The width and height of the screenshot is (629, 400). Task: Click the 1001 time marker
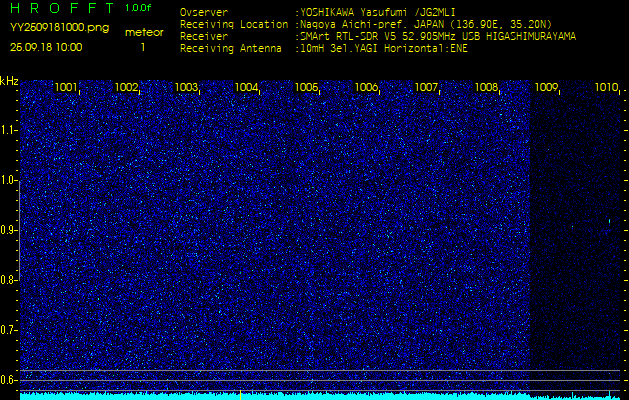click(x=66, y=88)
